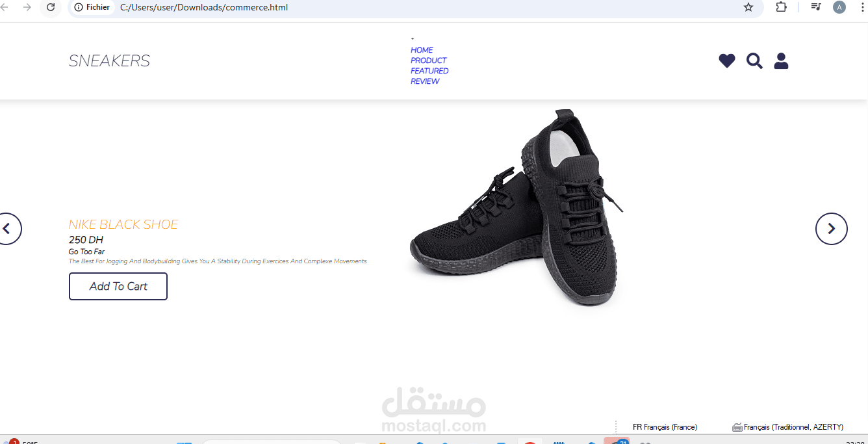Click the address bar URL field
Screen dimensions: 868x444
pos(416,8)
